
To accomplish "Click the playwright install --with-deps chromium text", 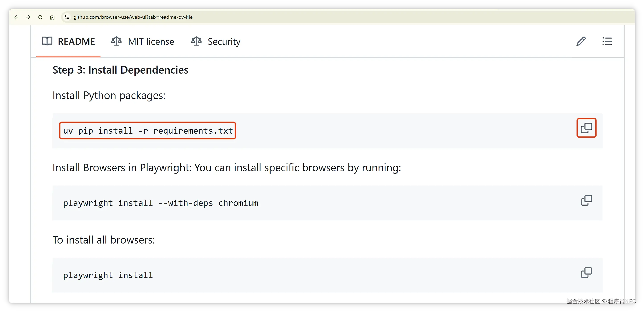I will pyautogui.click(x=161, y=203).
